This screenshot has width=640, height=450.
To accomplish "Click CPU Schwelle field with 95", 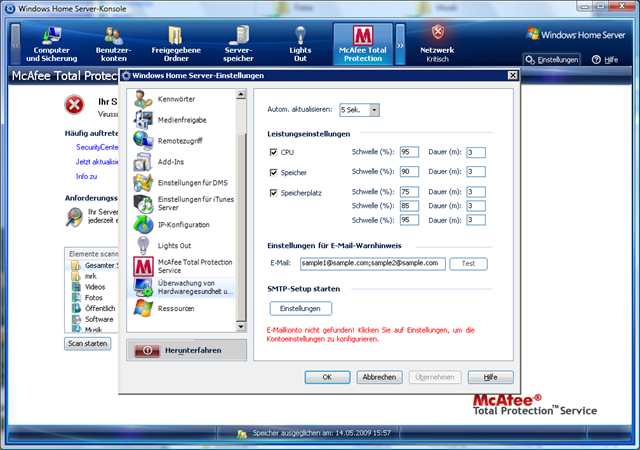I will [409, 152].
